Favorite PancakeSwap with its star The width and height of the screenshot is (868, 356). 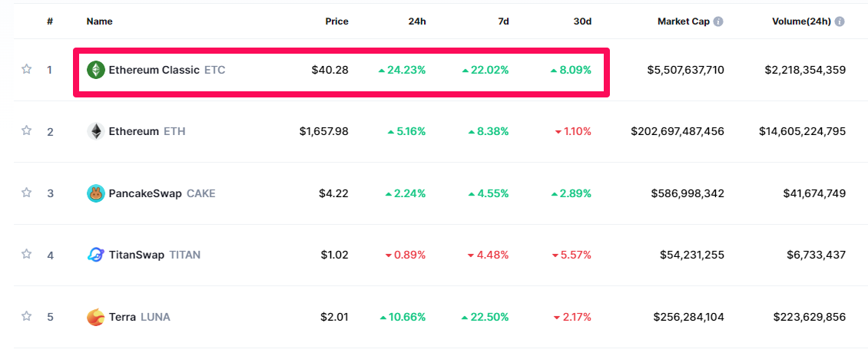[x=27, y=193]
